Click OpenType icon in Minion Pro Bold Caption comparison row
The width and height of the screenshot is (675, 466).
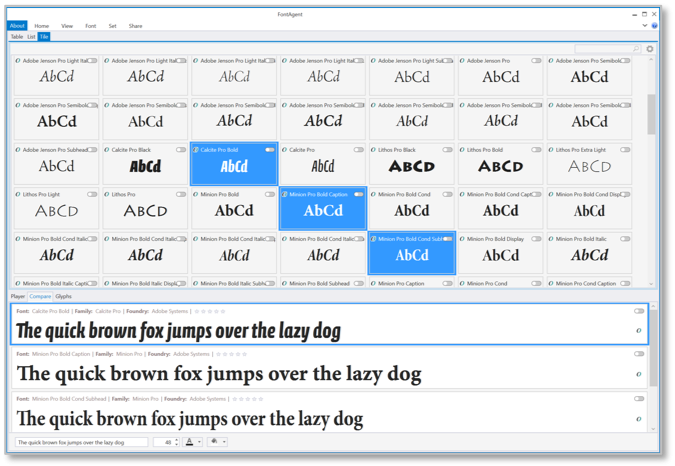coord(639,374)
